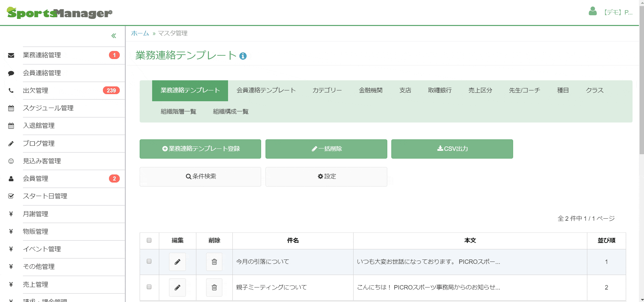This screenshot has height=302, width=644.
Task: Open the info icon next to page title
Action: click(x=243, y=56)
